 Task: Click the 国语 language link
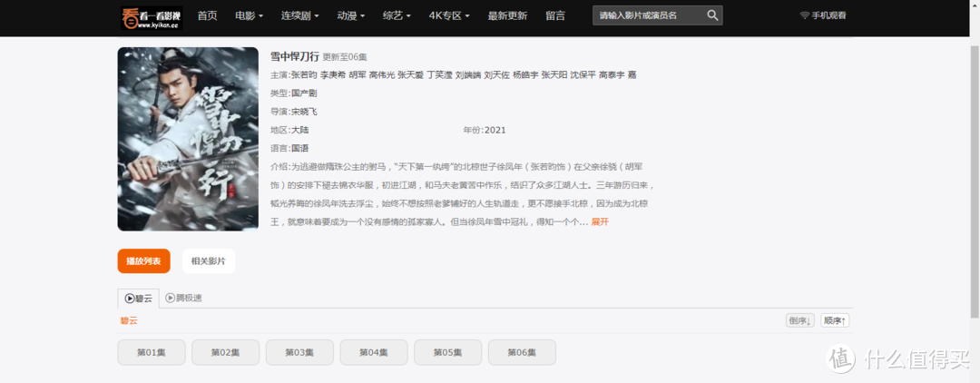click(300, 149)
